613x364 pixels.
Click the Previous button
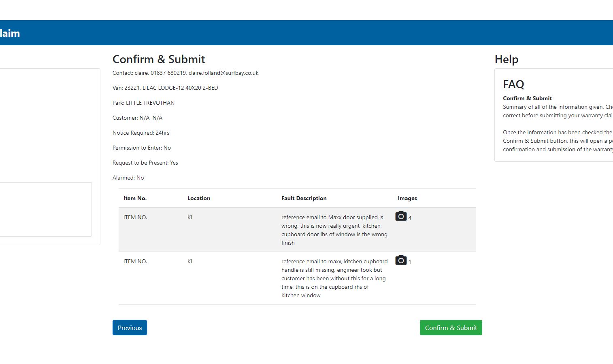[130, 328]
